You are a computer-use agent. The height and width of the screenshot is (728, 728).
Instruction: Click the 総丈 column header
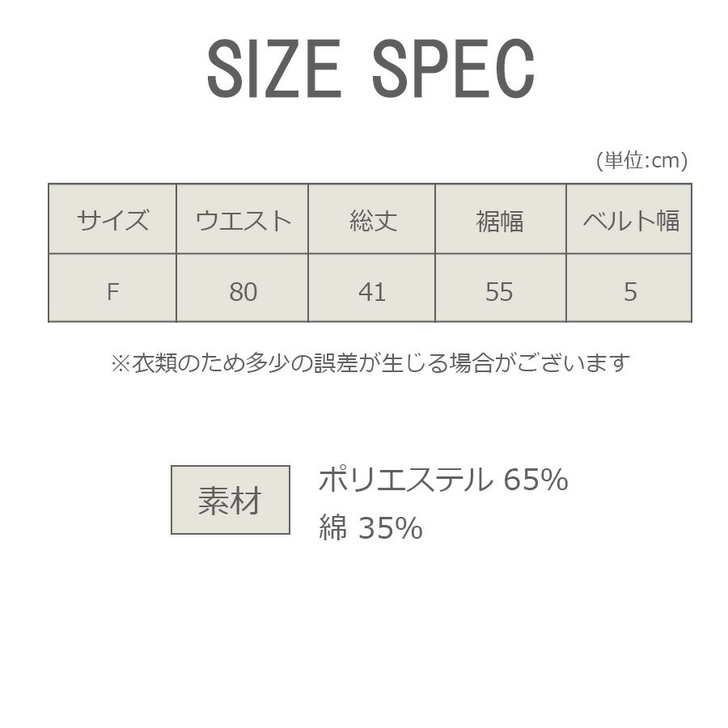click(372, 220)
